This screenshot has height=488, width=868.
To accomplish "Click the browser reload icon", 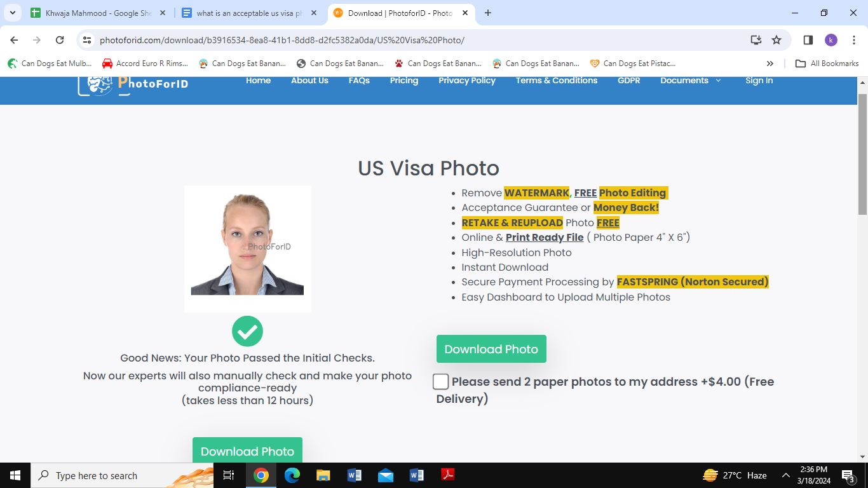I will pyautogui.click(x=60, y=40).
